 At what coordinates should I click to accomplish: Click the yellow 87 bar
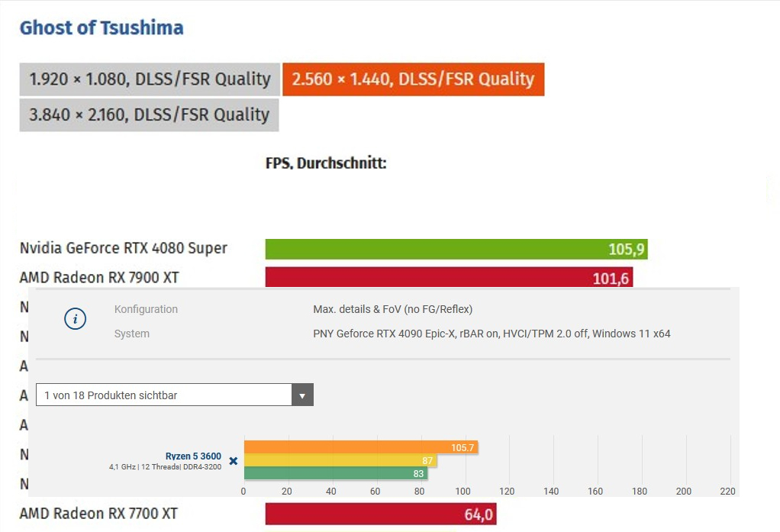[340, 460]
